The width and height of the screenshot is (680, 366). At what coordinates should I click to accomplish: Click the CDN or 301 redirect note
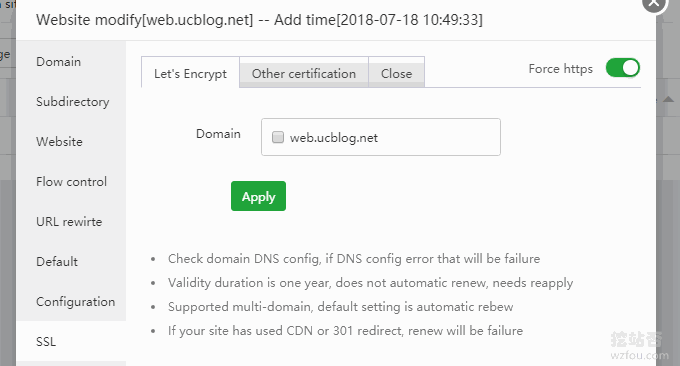tap(345, 330)
